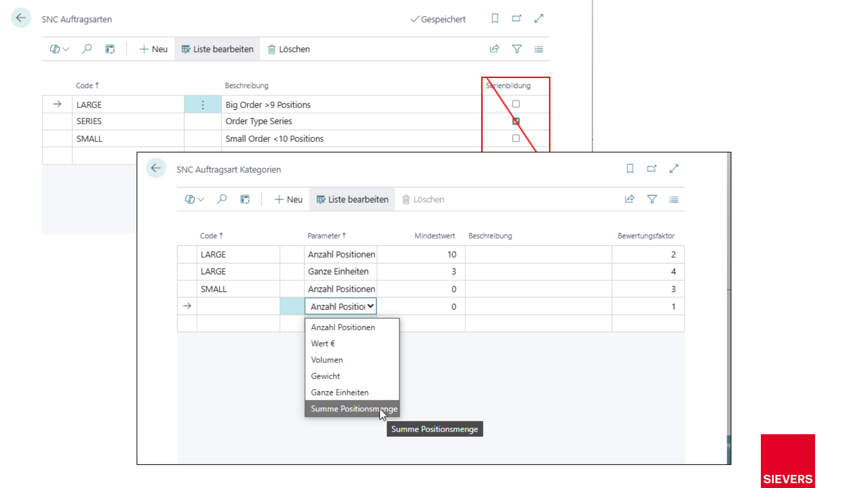Screen dimensions: 868x488
Task: Expand SNC Auftragsarten page to full view
Action: 538,19
